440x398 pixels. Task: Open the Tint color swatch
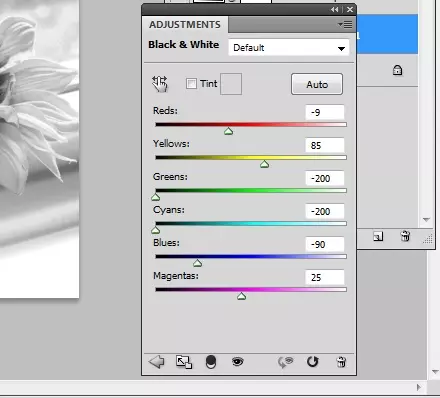tap(231, 84)
